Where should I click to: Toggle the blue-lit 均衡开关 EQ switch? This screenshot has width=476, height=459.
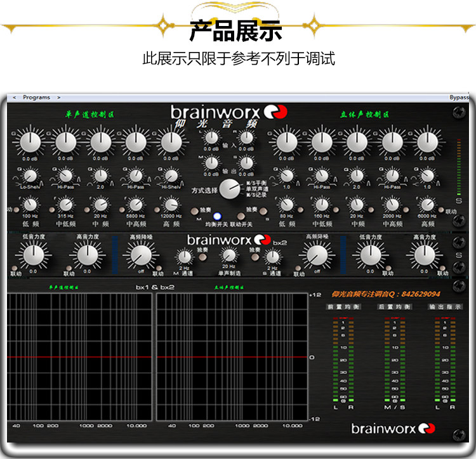click(x=217, y=216)
